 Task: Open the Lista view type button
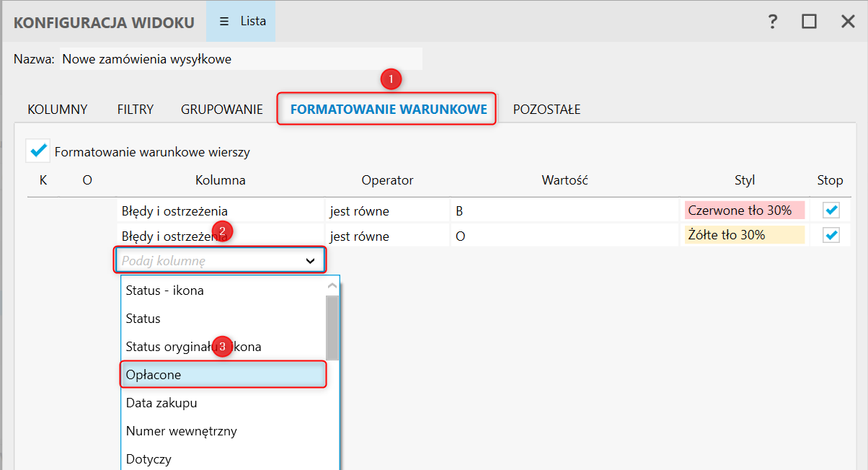(241, 22)
